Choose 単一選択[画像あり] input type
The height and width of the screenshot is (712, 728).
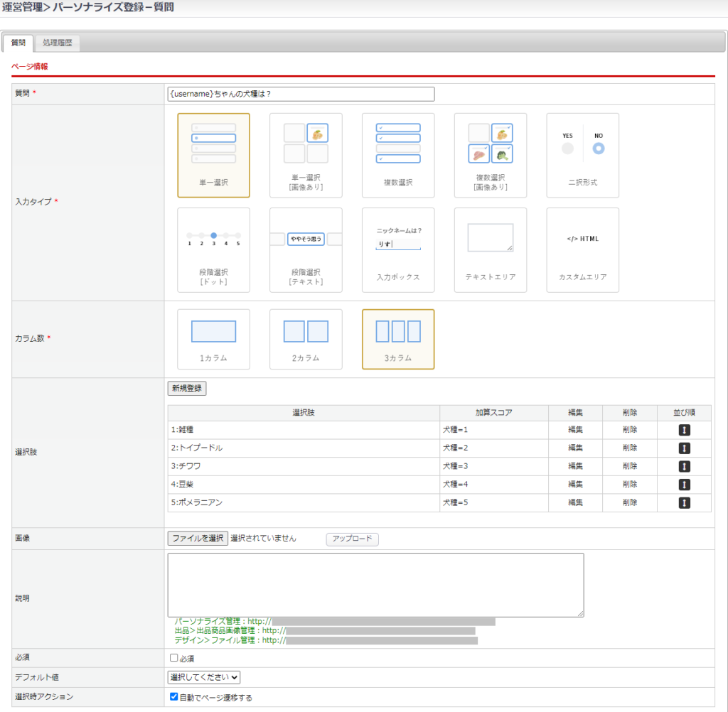pos(306,155)
